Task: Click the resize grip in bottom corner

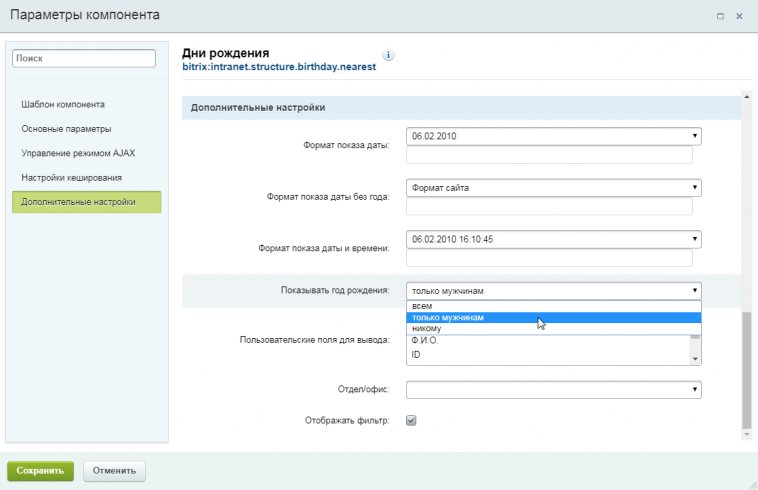Action: (753, 485)
